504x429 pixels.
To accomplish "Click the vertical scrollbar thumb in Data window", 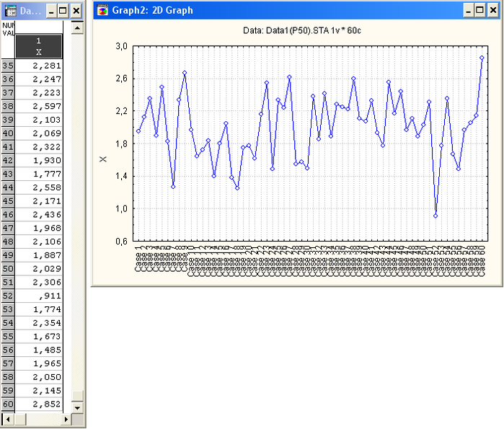I will [x=77, y=396].
